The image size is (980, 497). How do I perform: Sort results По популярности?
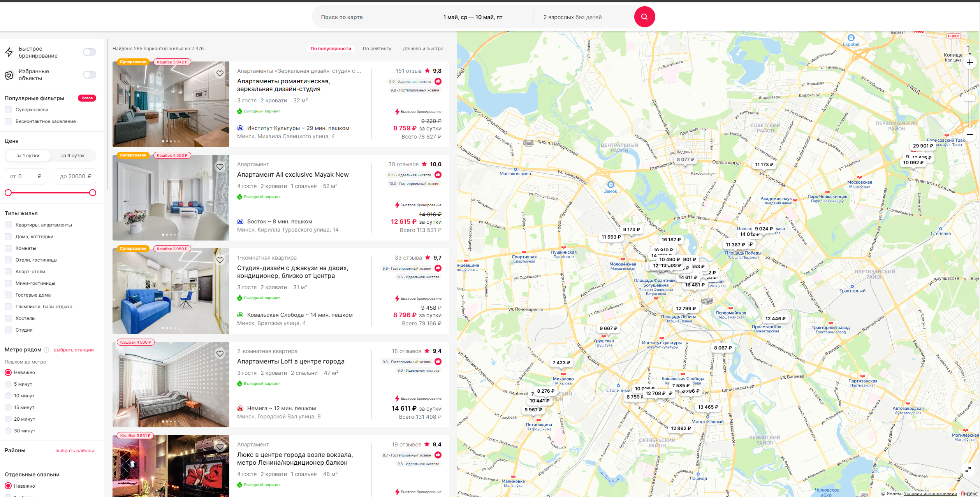(331, 49)
